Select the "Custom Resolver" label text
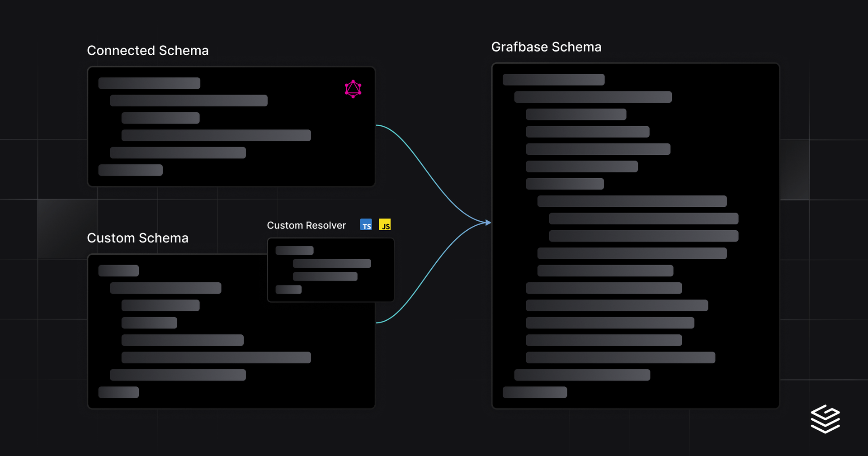Screen dimensions: 868x456 307,225
